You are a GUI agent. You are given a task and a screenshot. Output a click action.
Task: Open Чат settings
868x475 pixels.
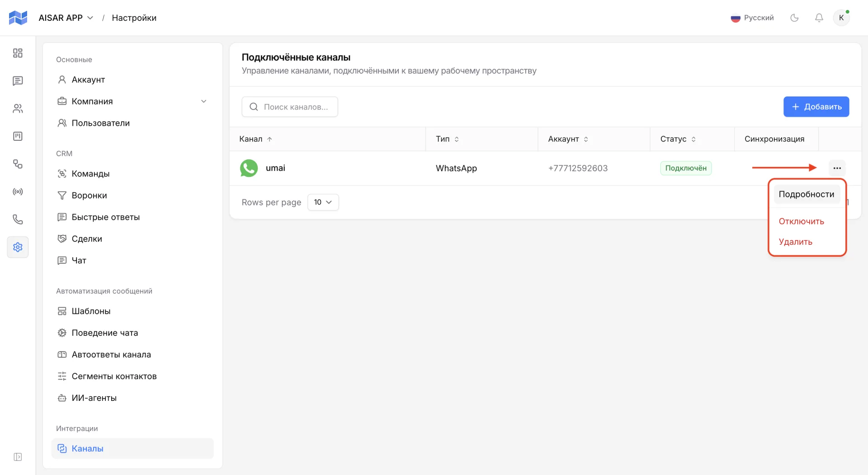132,261
